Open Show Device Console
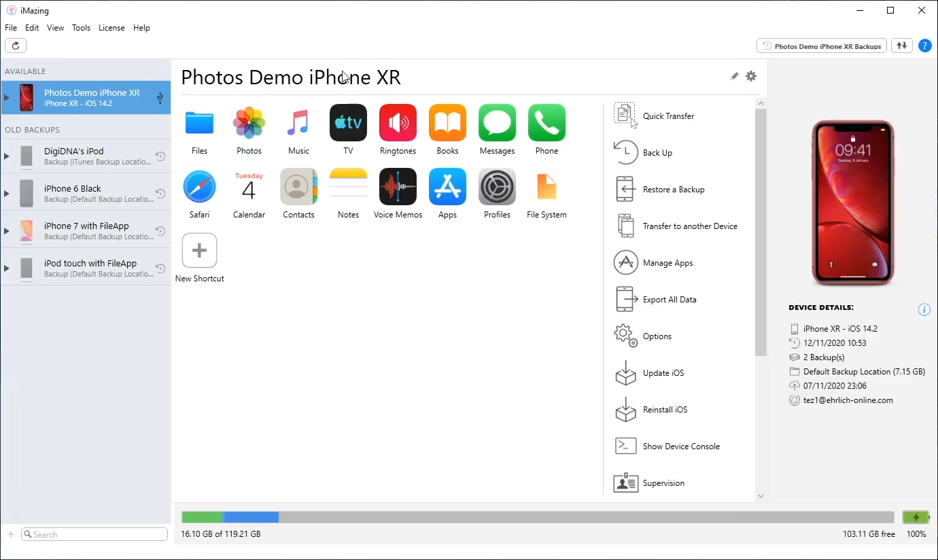Image resolution: width=938 pixels, height=560 pixels. click(667, 446)
